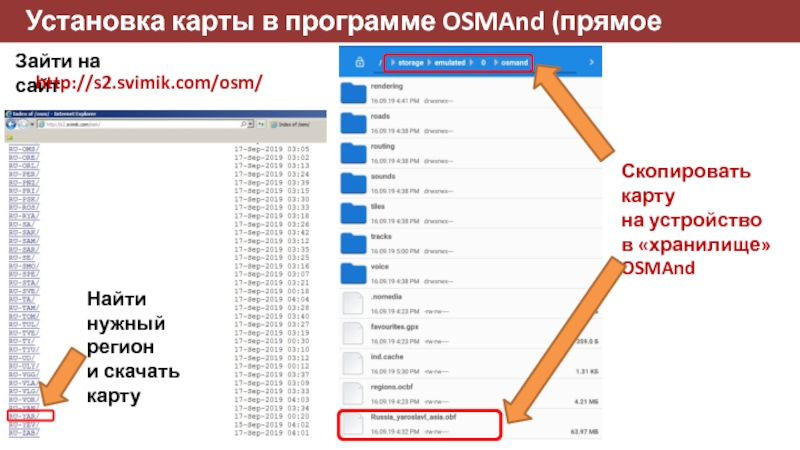Select the regions.ocbf file icon
The height and width of the screenshot is (450, 800).
point(355,393)
